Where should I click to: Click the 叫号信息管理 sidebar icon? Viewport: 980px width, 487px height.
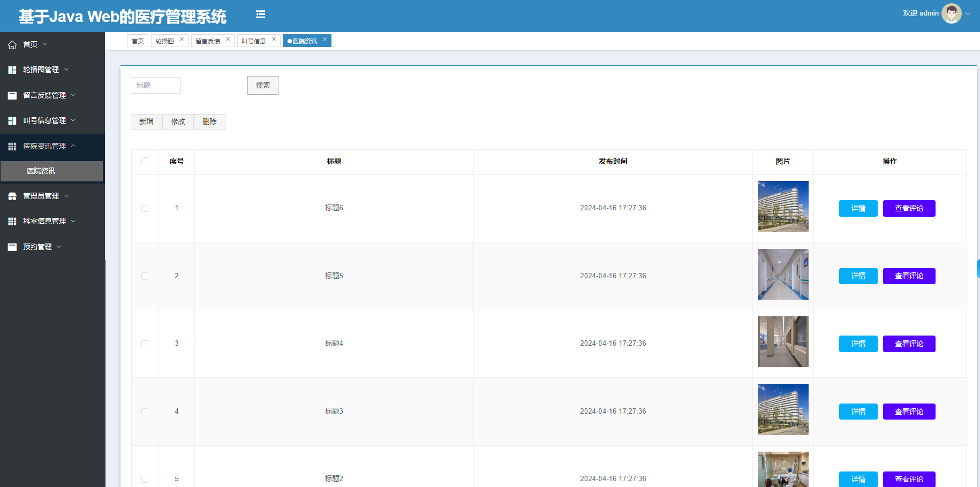pyautogui.click(x=12, y=121)
